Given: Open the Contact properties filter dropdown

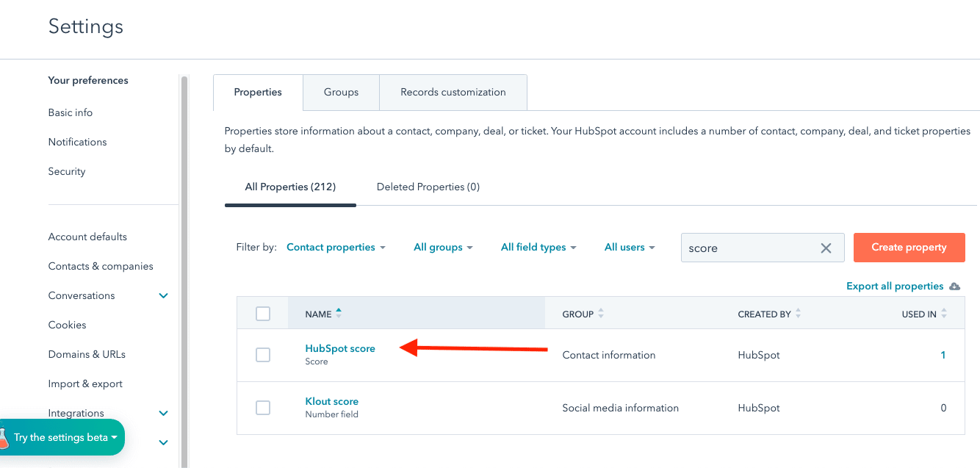Looking at the screenshot, I should (x=335, y=247).
